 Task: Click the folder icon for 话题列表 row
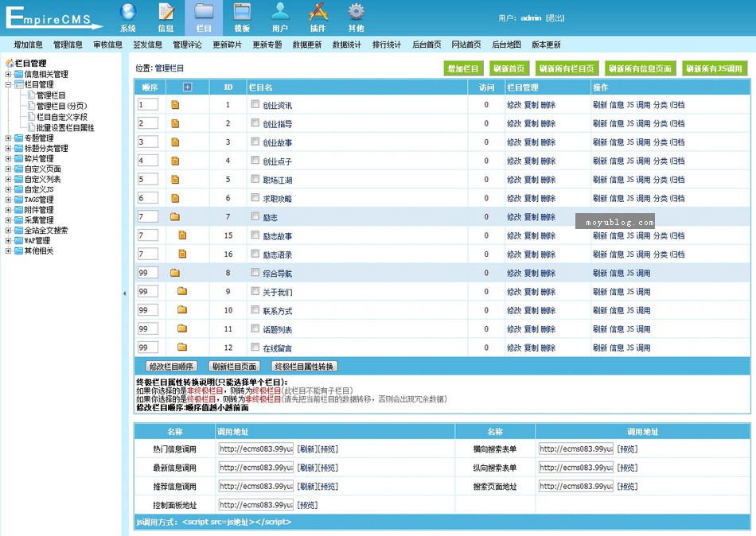click(x=181, y=328)
